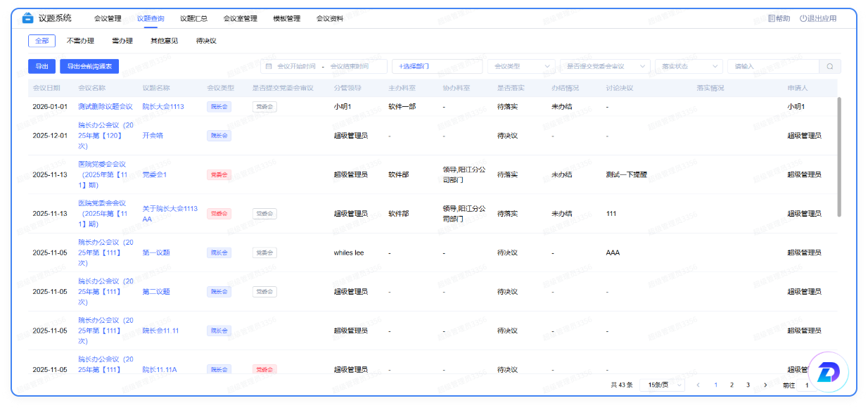Click the 退出应用 power icon
The image size is (868, 410).
[803, 19]
